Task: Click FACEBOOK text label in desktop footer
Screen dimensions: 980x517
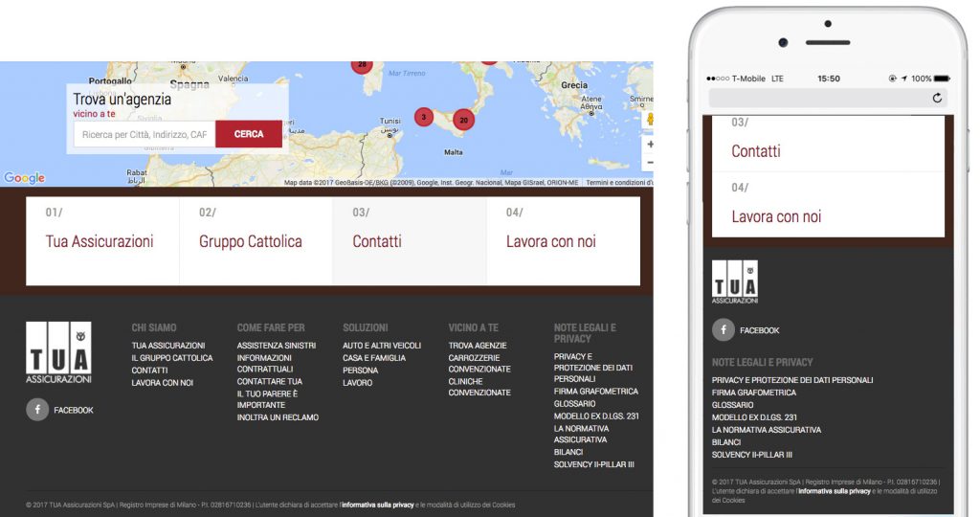Action: point(73,410)
